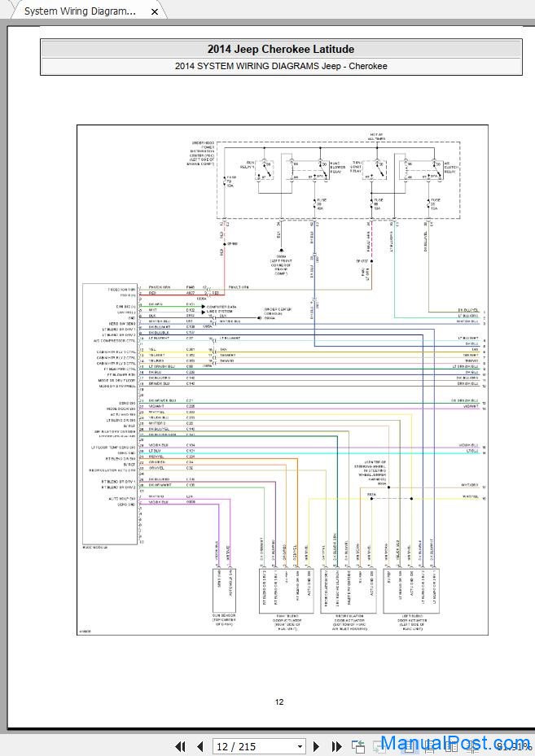Image resolution: width=535 pixels, height=756 pixels.
Task: Open the page number dropdown arrow
Action: click(x=300, y=746)
